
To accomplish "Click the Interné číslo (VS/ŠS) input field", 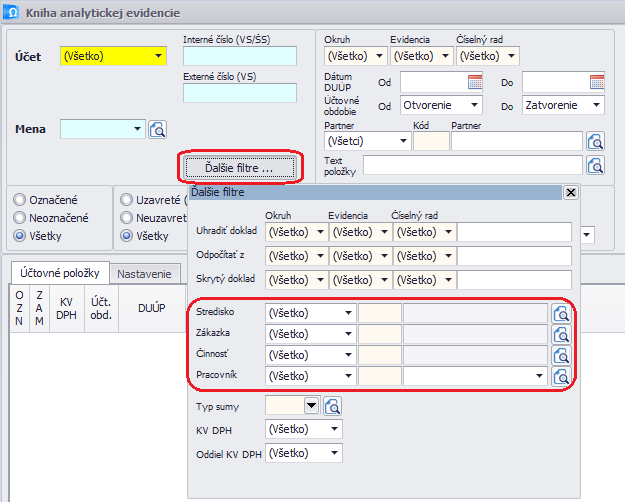I will coord(240,56).
